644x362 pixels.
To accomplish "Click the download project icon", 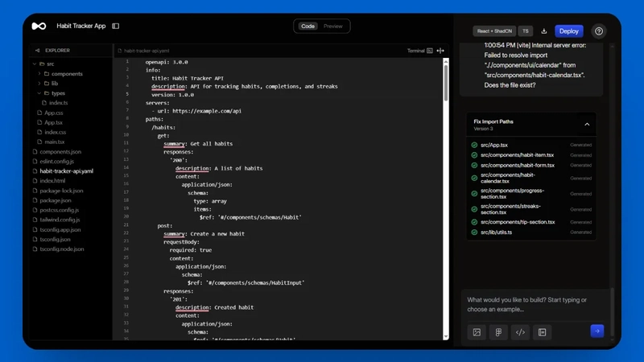I will point(544,31).
